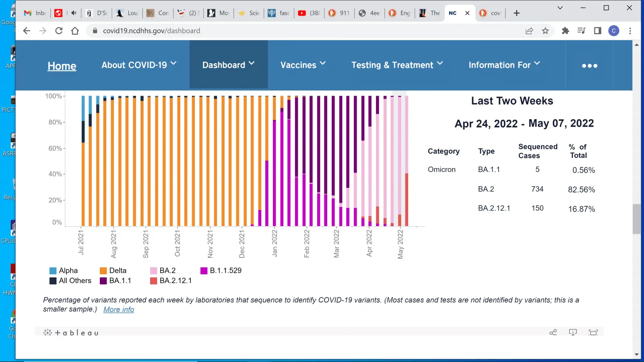Expand the About COVID-19 menu
This screenshot has height=362, width=644.
click(139, 65)
